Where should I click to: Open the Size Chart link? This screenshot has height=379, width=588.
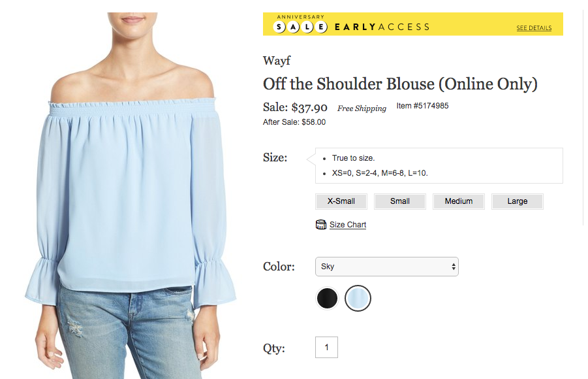coord(348,225)
